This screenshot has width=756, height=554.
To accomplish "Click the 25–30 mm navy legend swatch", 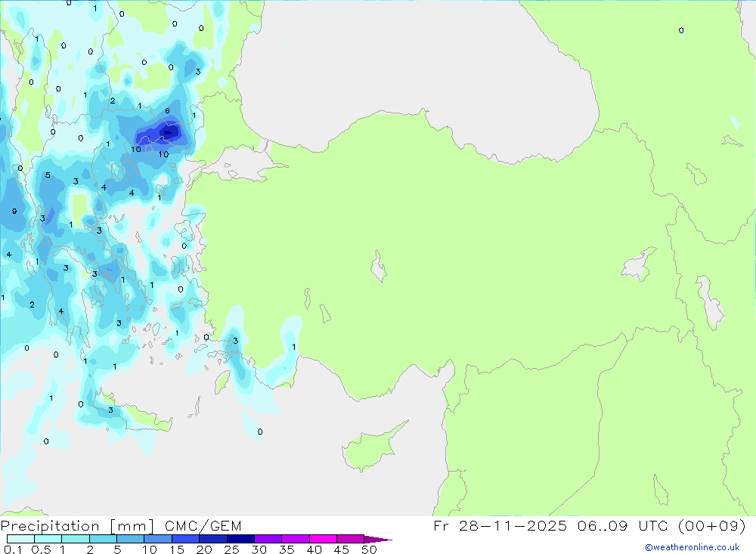I will [x=240, y=539].
